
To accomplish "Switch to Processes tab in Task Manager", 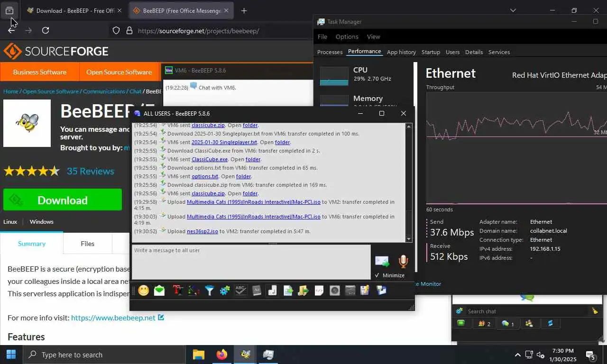I will [x=330, y=52].
